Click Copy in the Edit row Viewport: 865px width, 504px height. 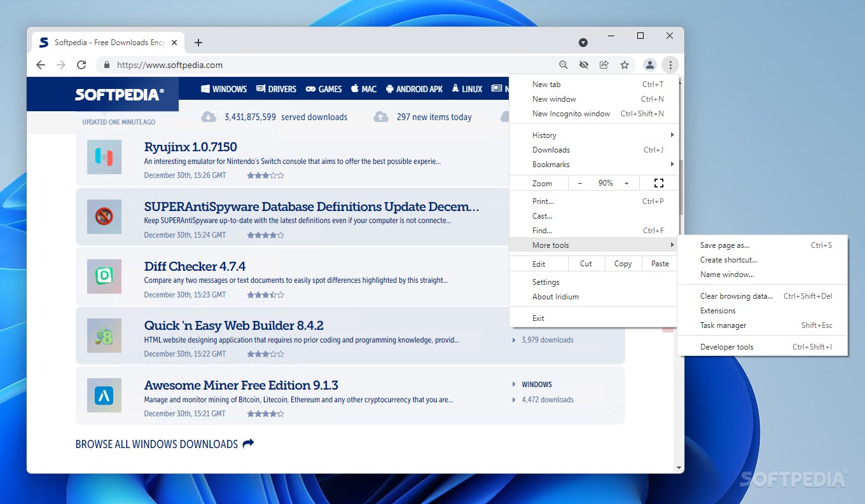[x=623, y=264]
